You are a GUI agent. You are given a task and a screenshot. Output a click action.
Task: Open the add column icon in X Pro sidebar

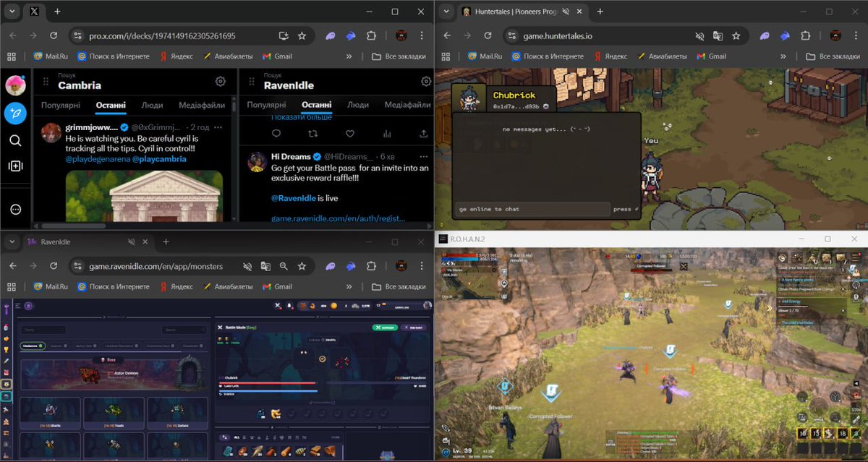[x=15, y=166]
